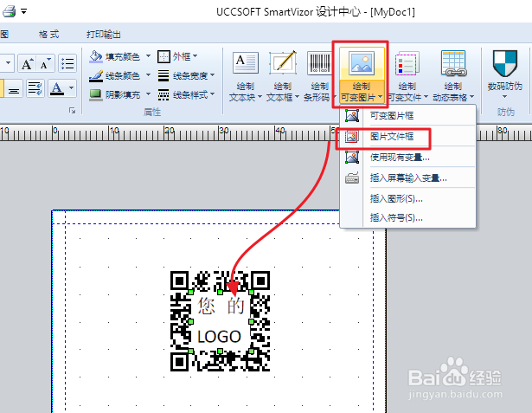Image resolution: width=532 pixels, height=413 pixels.
Task: Select 可变图片框 from the dropdown menu
Action: [407, 116]
